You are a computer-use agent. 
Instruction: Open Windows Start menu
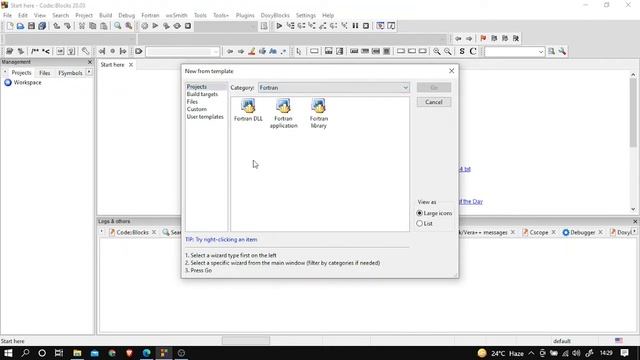(8, 353)
